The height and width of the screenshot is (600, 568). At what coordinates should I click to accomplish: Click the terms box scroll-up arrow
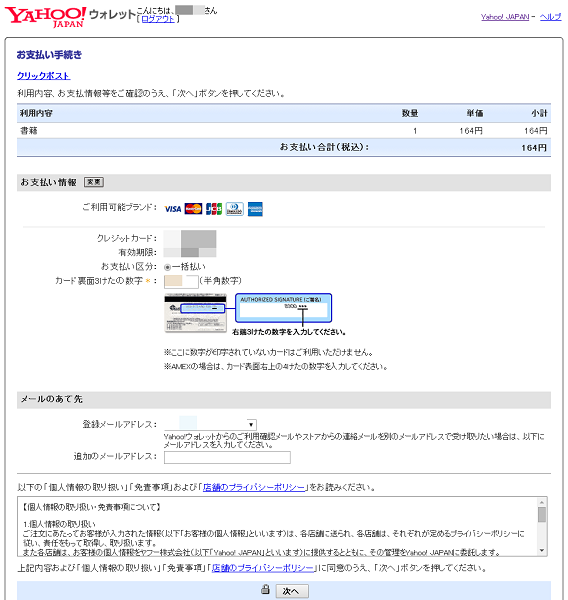(x=542, y=502)
